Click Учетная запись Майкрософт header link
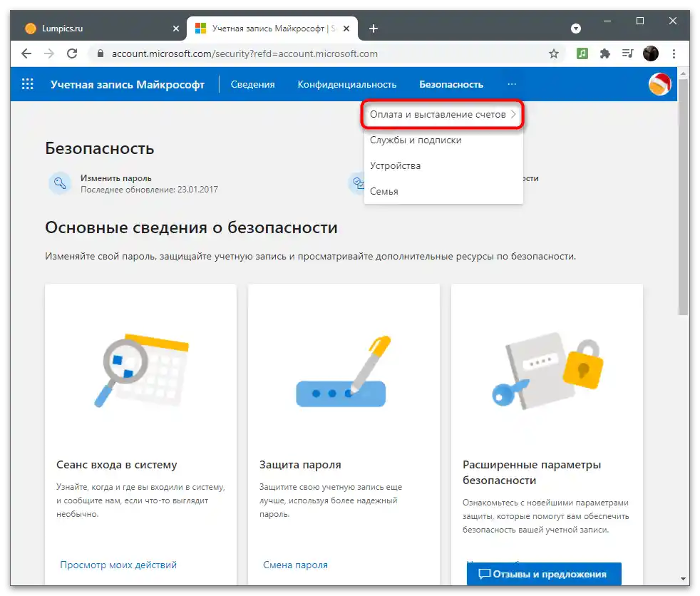 coord(127,84)
